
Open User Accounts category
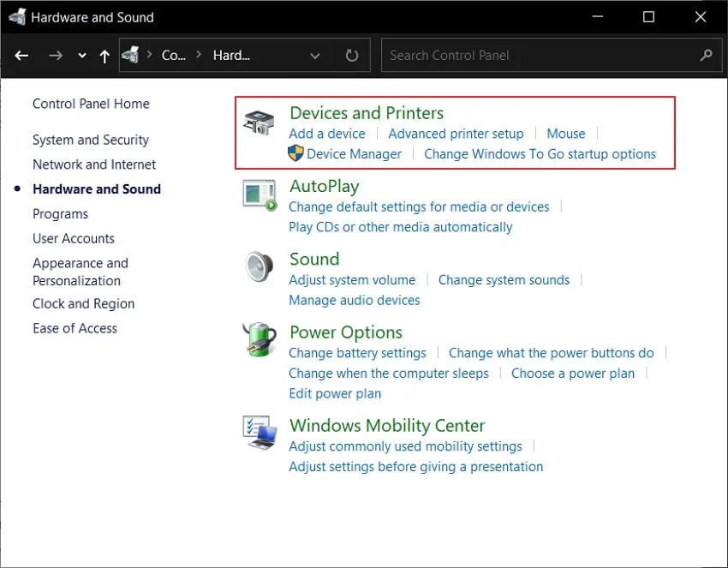tap(74, 239)
